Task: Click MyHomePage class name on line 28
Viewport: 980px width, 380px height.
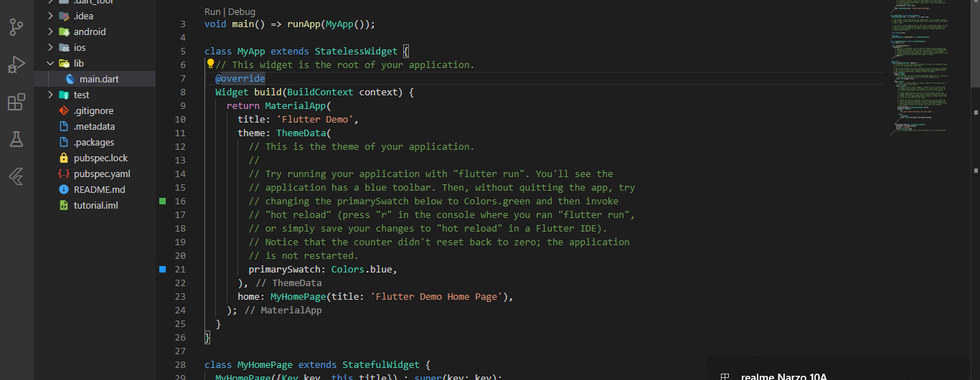Action: (x=265, y=364)
